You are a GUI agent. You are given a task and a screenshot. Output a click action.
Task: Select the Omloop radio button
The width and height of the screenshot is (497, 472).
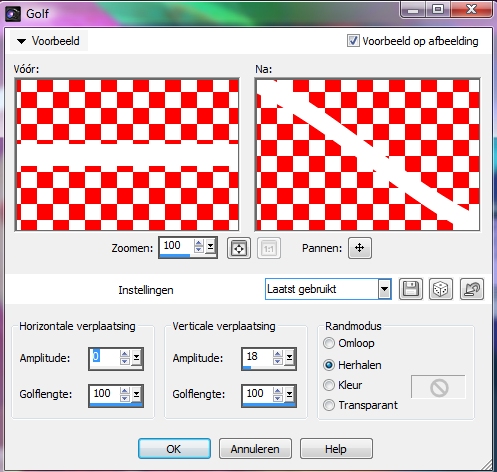[x=329, y=343]
